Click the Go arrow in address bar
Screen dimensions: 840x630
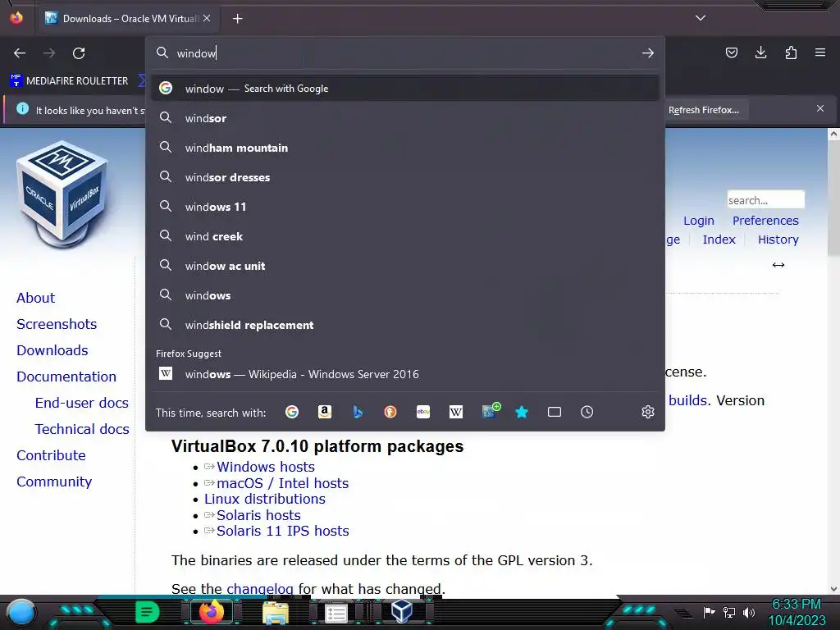[x=648, y=53]
